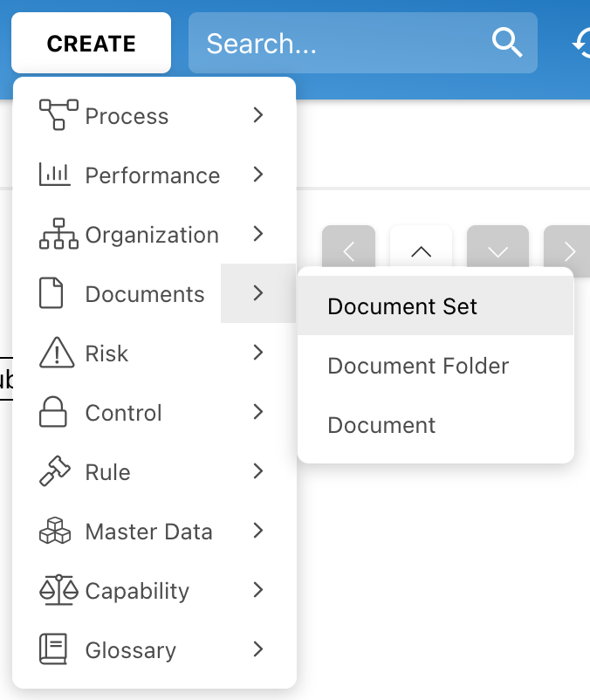The width and height of the screenshot is (590, 700).
Task: Click the Glossary book icon
Action: 54,650
